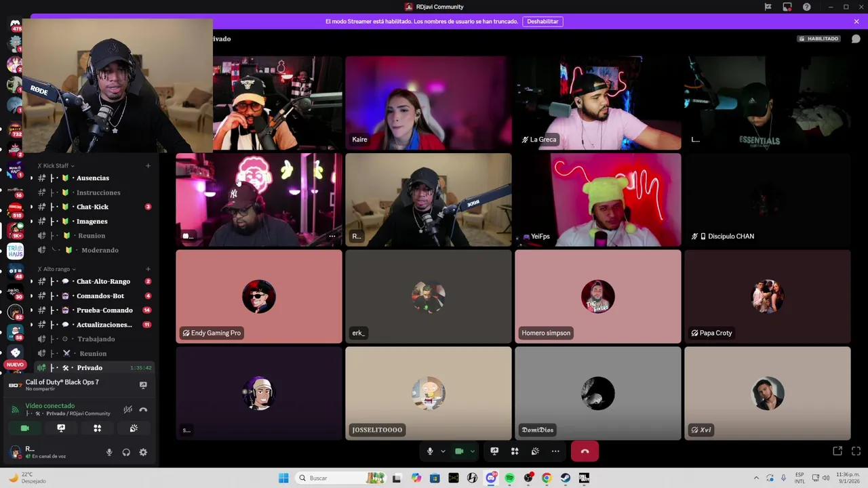
Task: Expand thread arrow beside Imagenes channel
Action: (x=31, y=222)
